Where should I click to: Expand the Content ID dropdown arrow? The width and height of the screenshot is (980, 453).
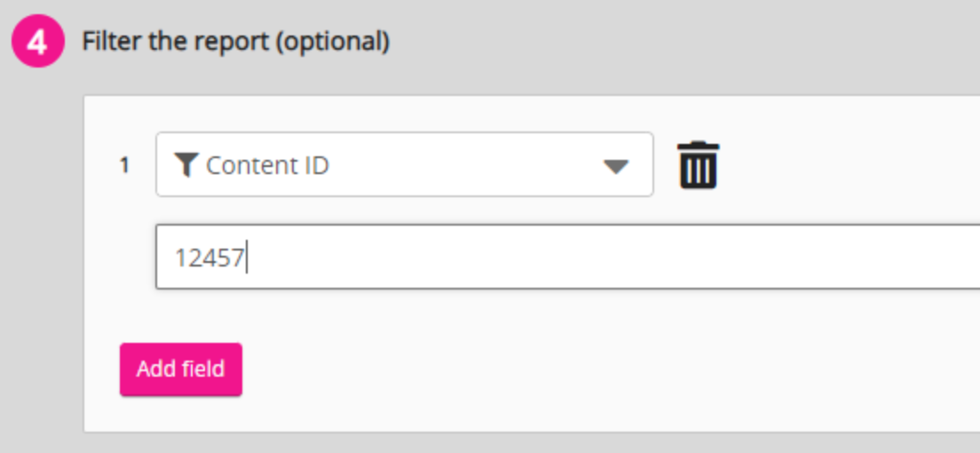pyautogui.click(x=615, y=166)
